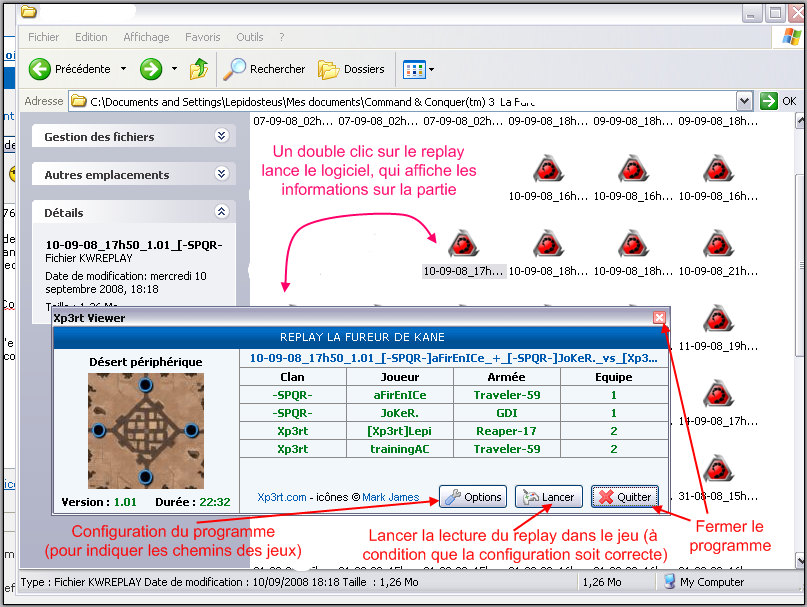This screenshot has height=607, width=807.
Task: Click the GDI army cell
Action: pyautogui.click(x=506, y=413)
